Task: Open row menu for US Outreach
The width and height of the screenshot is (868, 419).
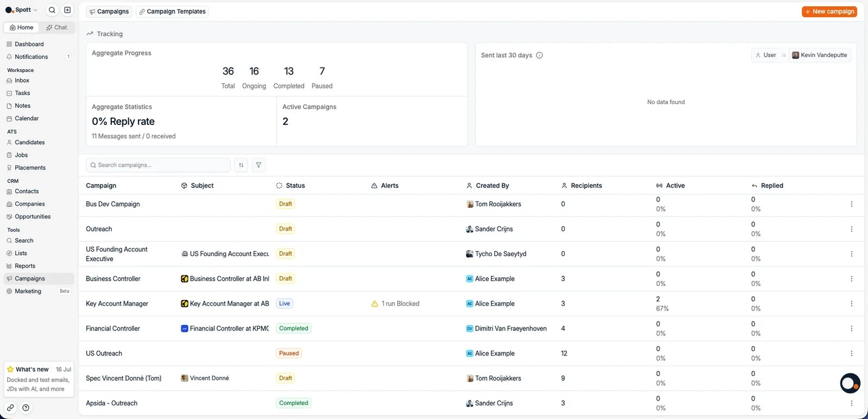Action: [x=851, y=353]
